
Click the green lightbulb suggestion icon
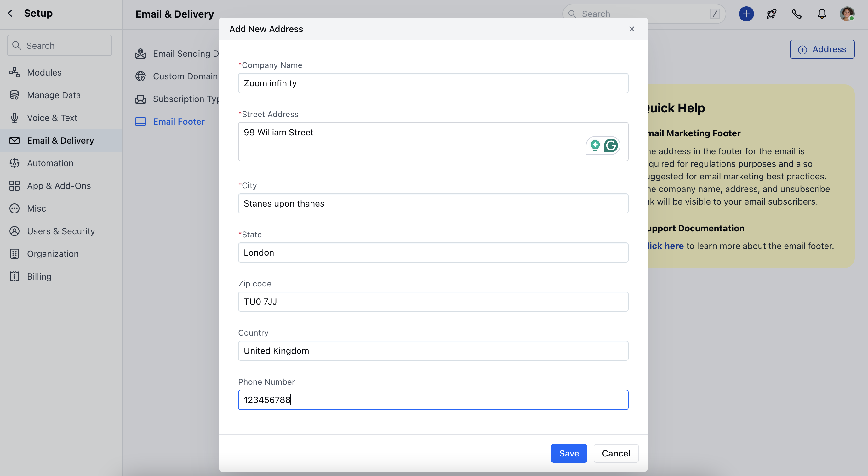point(595,145)
